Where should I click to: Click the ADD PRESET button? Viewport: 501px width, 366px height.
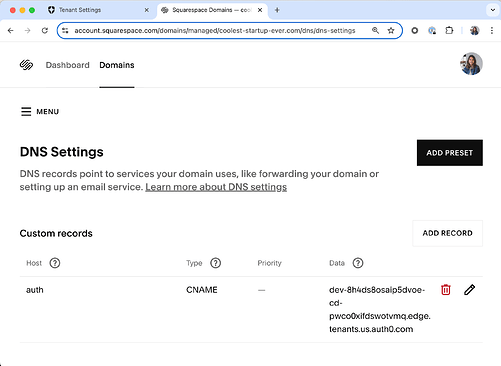450,153
